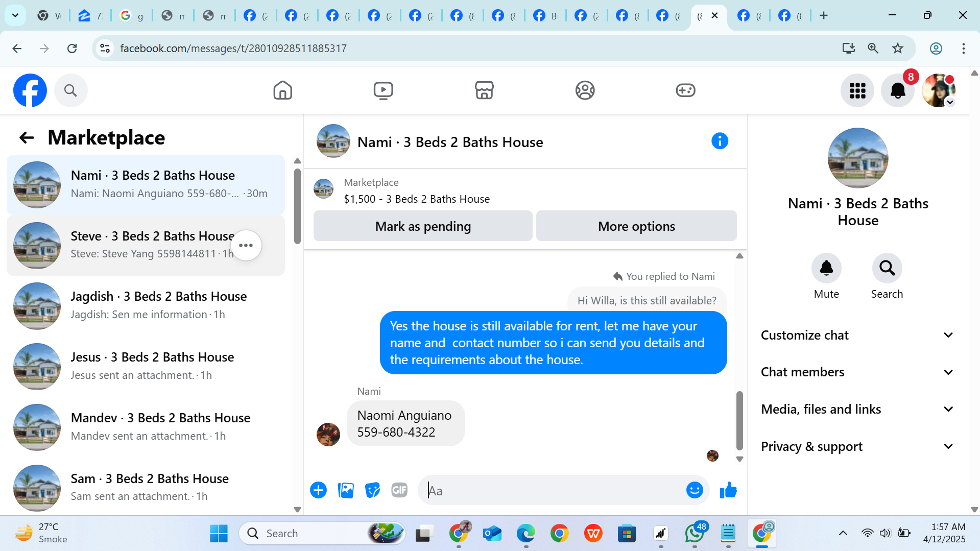Install app icon in address bar
The height and width of the screenshot is (551, 980).
[x=848, y=49]
